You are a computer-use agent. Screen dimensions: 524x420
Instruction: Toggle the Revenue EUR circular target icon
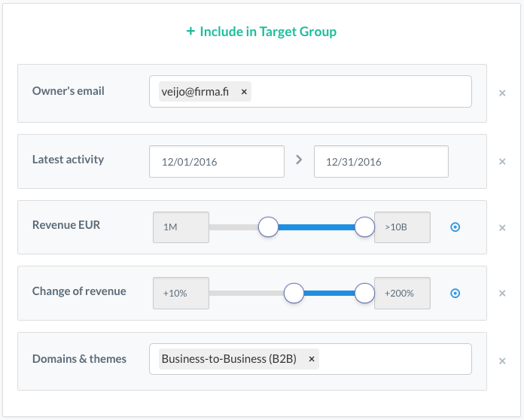(x=455, y=227)
